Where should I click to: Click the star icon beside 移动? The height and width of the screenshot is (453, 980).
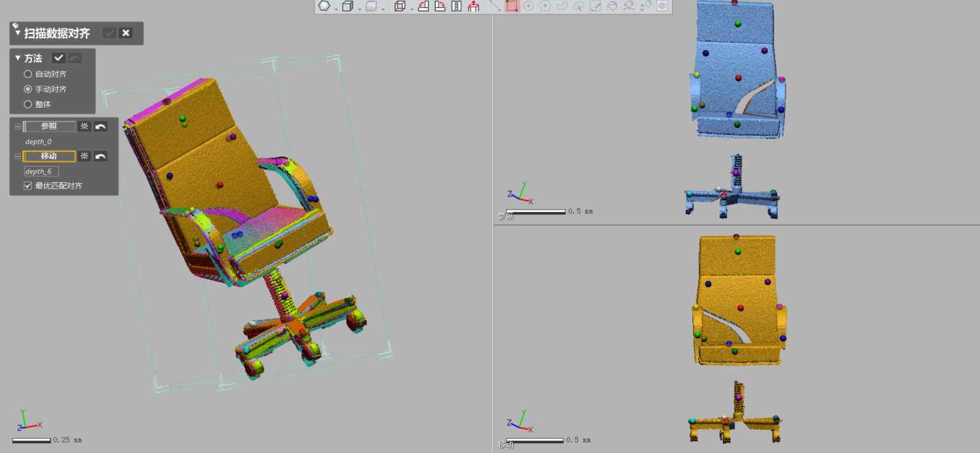click(x=84, y=157)
